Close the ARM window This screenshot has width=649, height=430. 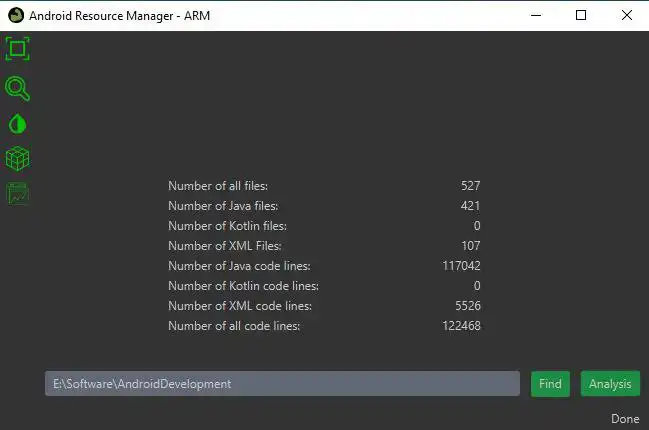point(627,15)
